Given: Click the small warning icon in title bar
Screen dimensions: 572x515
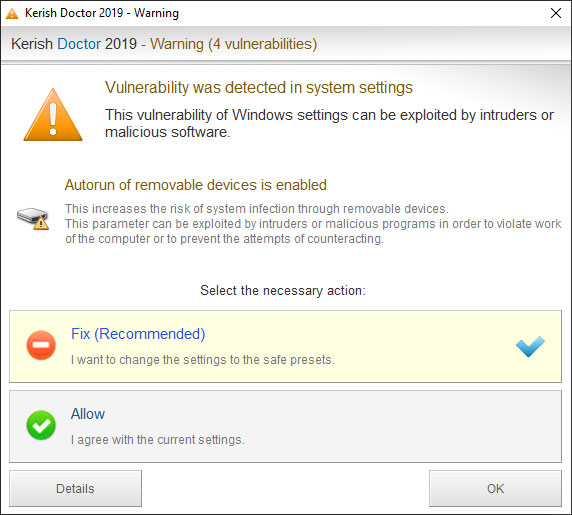Looking at the screenshot, I should (x=12, y=13).
